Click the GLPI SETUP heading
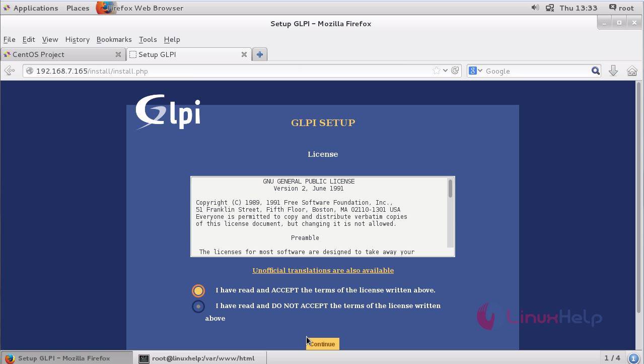The width and height of the screenshot is (644, 364). coord(323,123)
